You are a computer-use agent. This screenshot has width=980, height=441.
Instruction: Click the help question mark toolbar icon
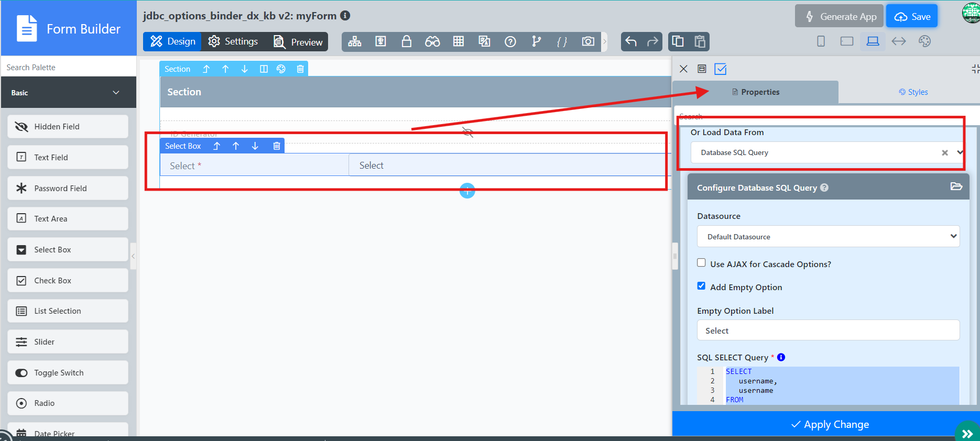coord(510,41)
